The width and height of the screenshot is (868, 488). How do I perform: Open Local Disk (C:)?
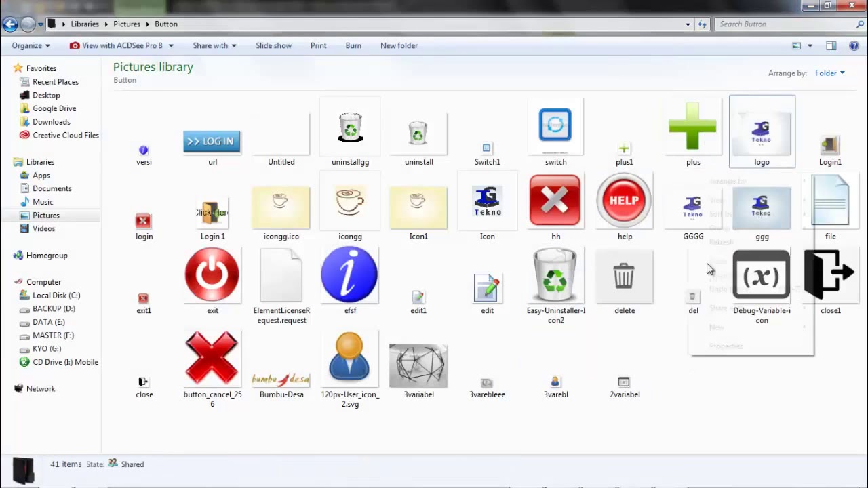56,295
